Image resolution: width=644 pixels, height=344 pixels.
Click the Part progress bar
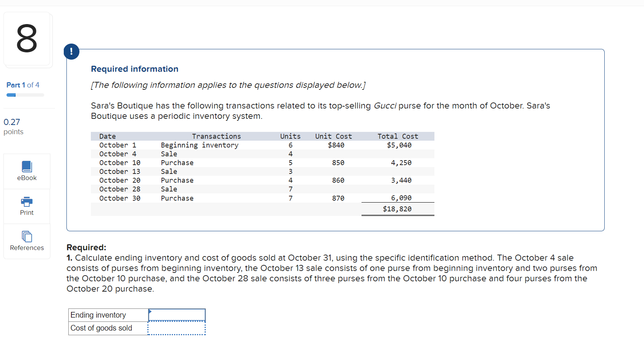click(x=25, y=95)
